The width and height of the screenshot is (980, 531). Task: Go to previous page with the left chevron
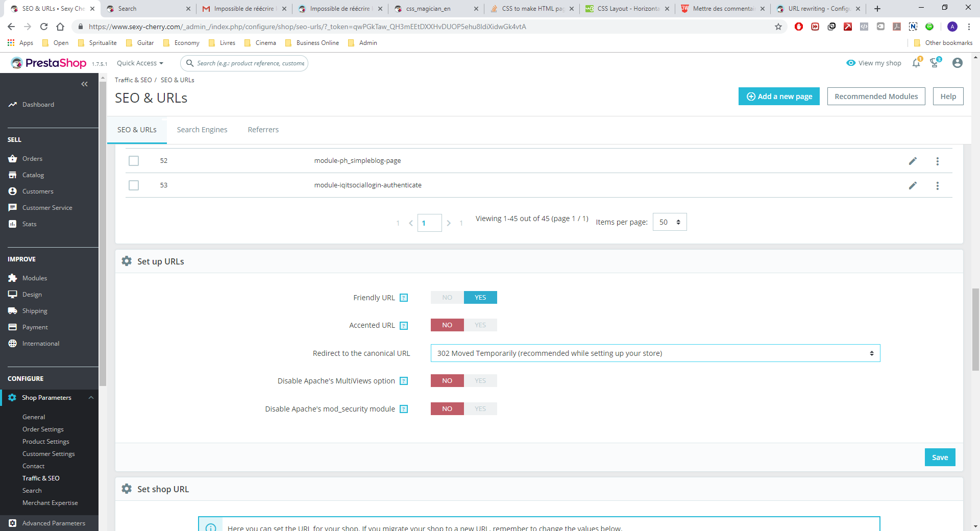pyautogui.click(x=411, y=223)
